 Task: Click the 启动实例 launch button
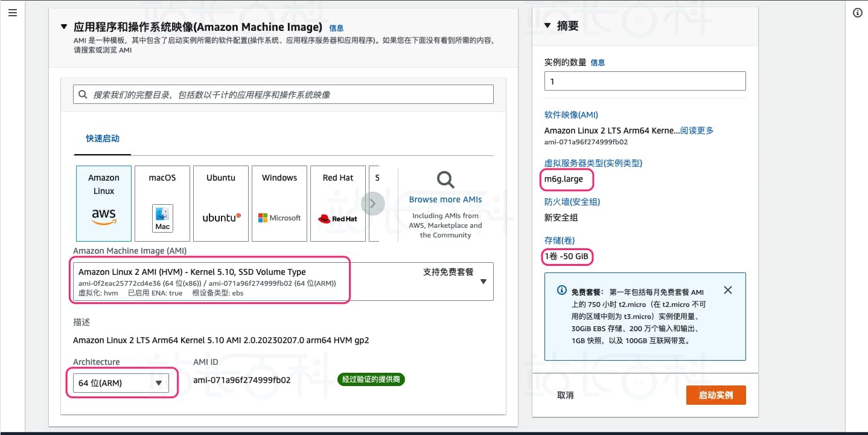pyautogui.click(x=715, y=395)
